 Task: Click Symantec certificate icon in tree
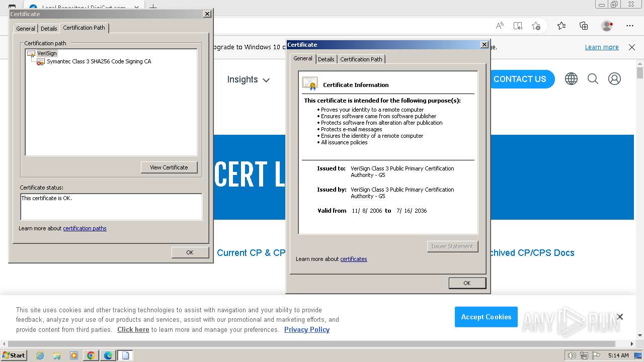point(41,62)
